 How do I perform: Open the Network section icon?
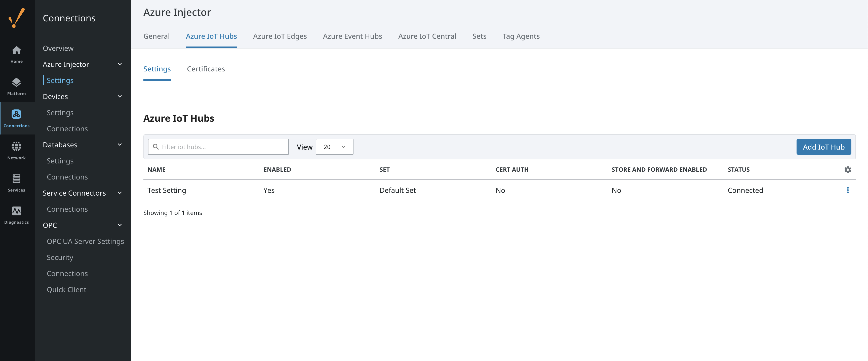[16, 151]
